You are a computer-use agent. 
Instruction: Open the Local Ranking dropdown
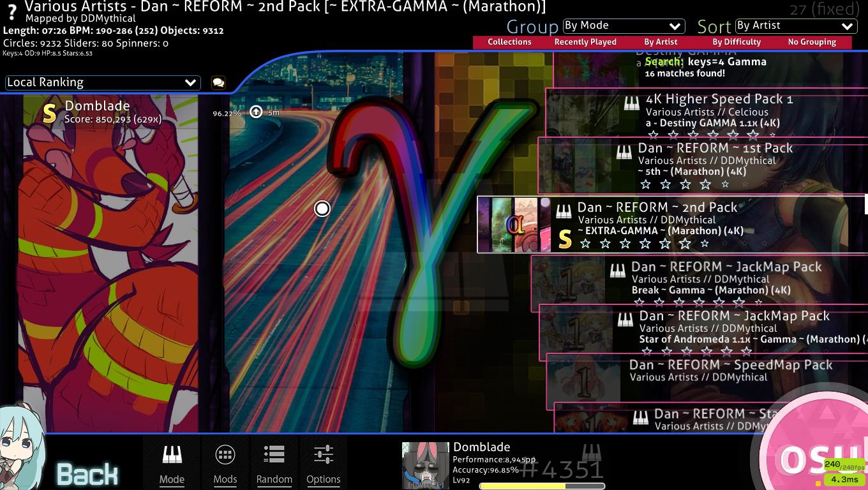click(x=103, y=82)
